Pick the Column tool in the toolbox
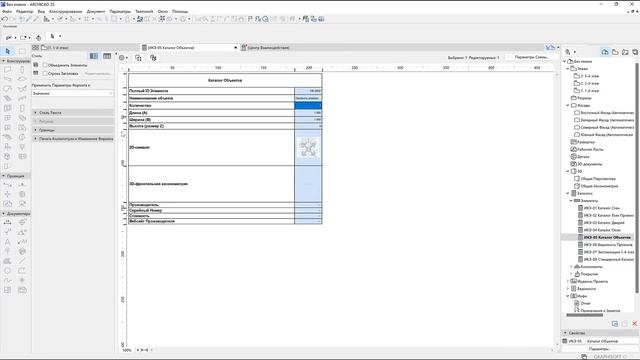The width and height of the screenshot is (640, 360). coord(22,69)
